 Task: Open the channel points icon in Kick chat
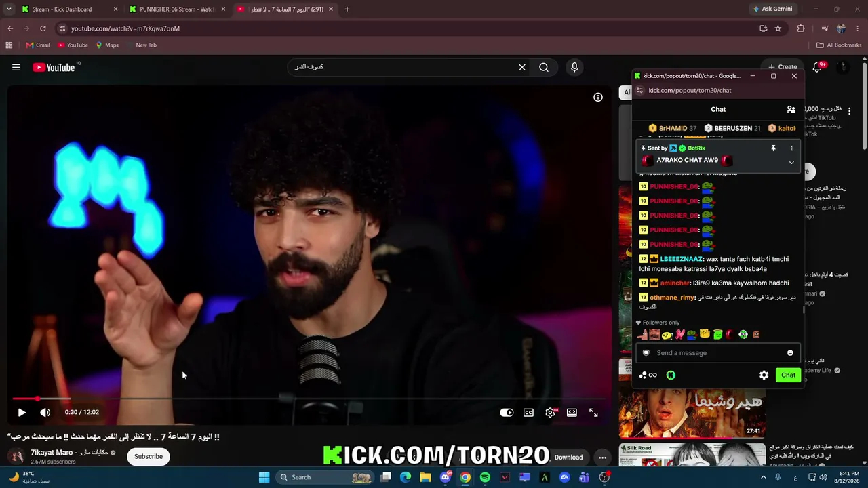tap(648, 375)
